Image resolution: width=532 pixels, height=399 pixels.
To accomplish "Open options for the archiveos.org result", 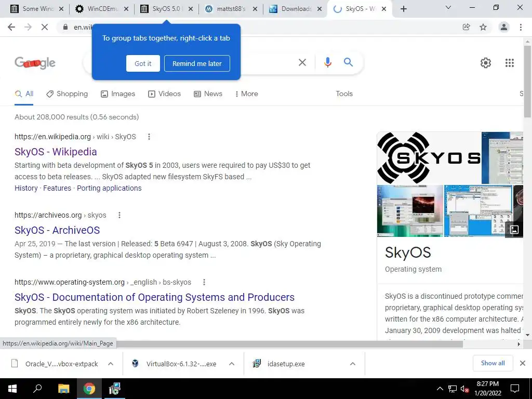I will tap(119, 215).
